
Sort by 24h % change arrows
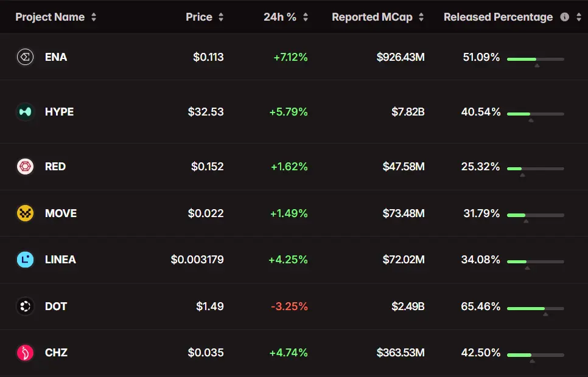point(306,17)
